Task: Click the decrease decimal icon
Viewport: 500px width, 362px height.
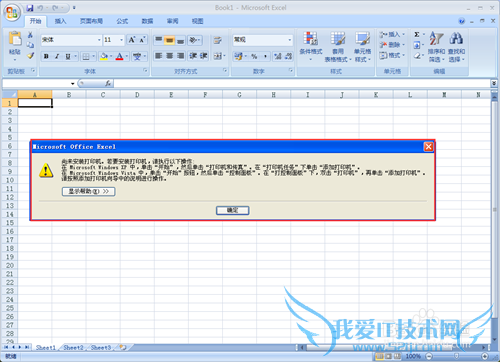Action: point(288,56)
